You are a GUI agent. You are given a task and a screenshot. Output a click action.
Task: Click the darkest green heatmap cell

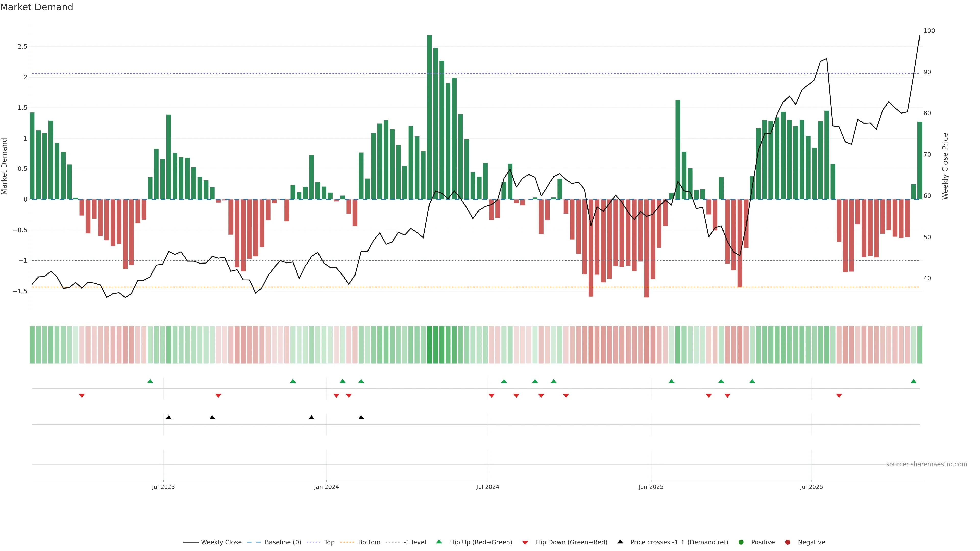click(430, 345)
